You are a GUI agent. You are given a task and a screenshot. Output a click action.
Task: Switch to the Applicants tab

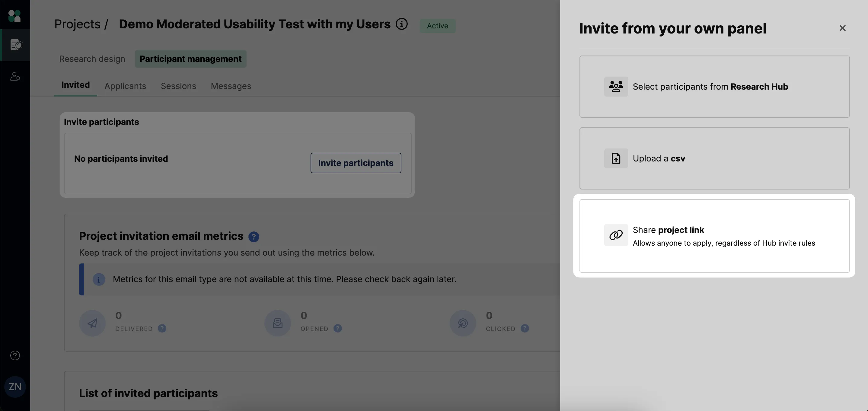125,86
